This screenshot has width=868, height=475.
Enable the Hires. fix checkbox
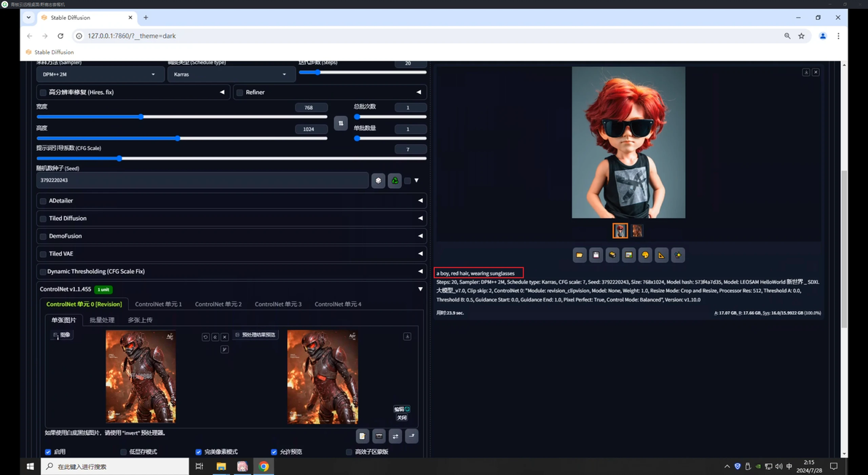point(43,93)
